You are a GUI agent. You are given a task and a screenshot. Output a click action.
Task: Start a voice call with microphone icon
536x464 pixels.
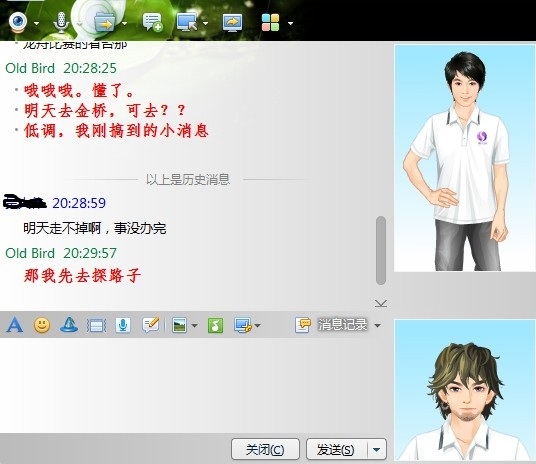61,23
